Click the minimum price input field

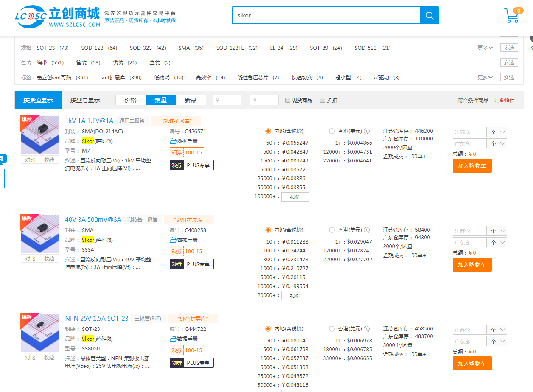point(227,101)
